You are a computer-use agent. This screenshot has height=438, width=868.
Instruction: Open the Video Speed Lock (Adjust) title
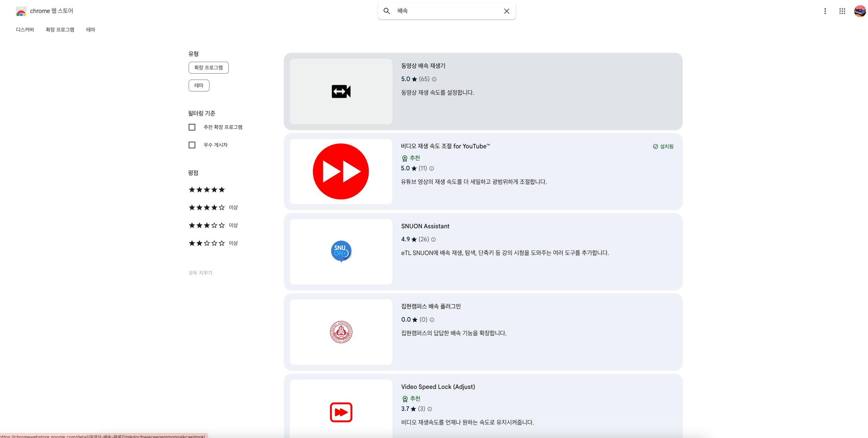pyautogui.click(x=438, y=387)
